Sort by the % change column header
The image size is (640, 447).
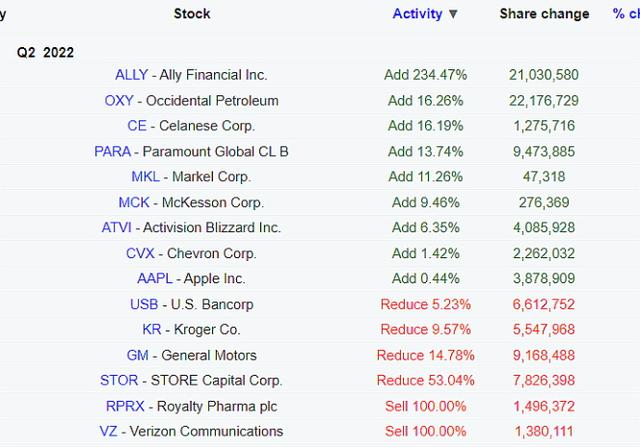(626, 14)
